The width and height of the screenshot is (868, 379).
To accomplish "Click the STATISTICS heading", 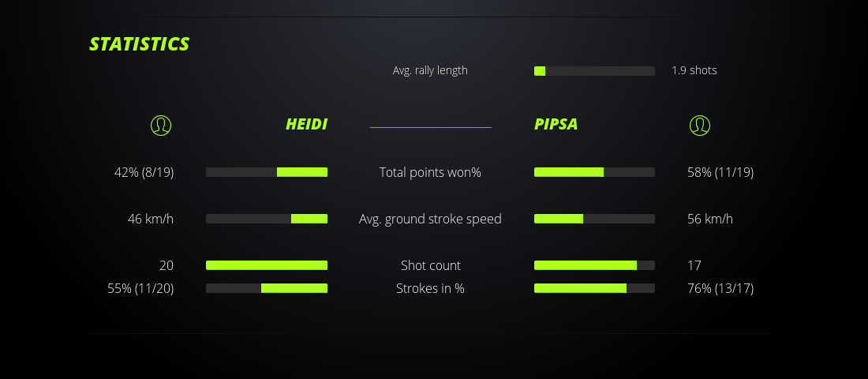I will (x=140, y=44).
